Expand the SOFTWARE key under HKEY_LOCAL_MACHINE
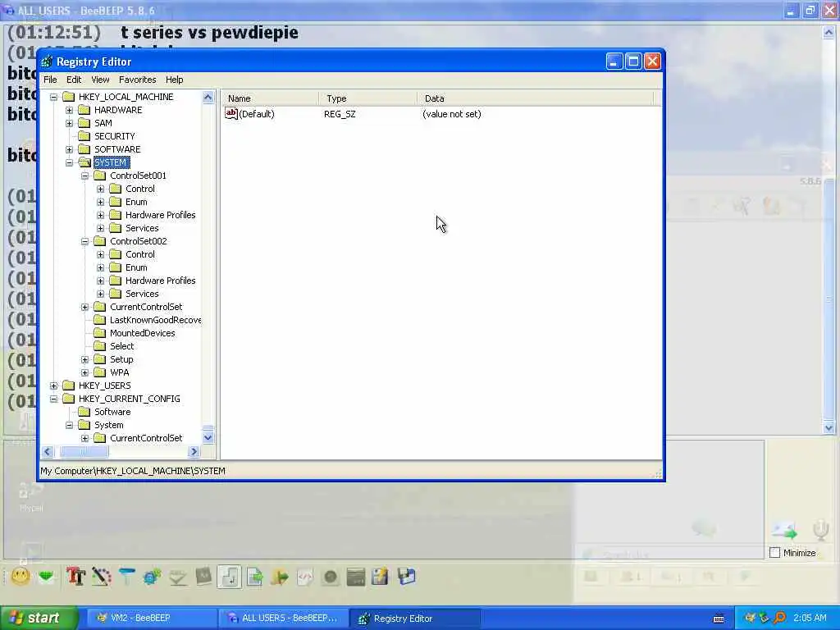This screenshot has width=840, height=630. 69,149
